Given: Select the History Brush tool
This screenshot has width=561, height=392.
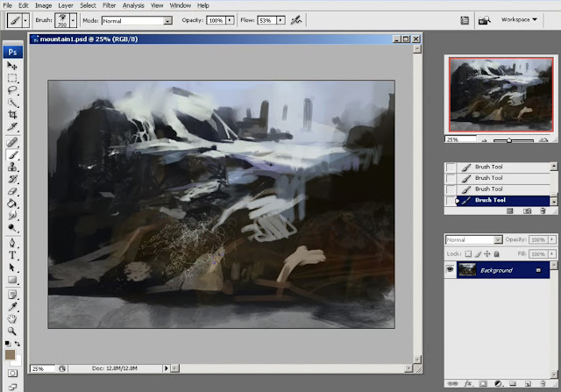Looking at the screenshot, I should [12, 179].
